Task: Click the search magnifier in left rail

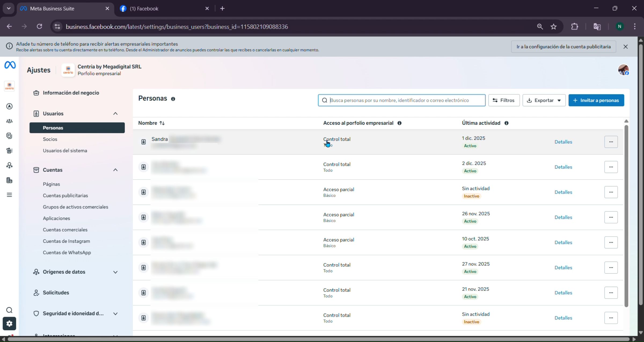Action: 9,310
